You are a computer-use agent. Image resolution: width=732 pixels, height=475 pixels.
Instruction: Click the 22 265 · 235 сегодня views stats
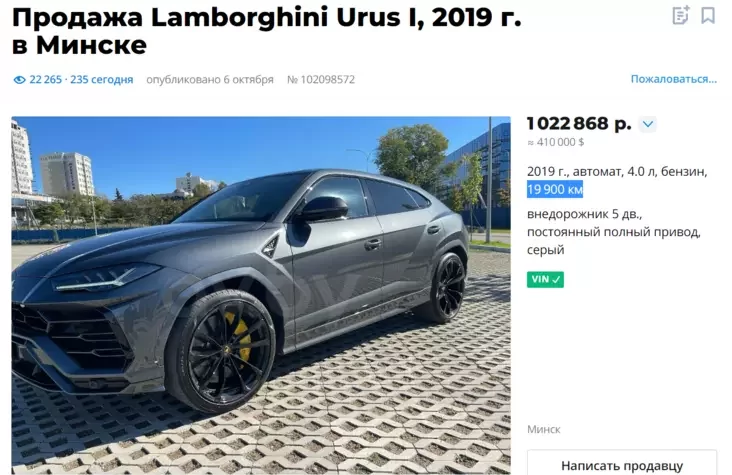click(x=81, y=80)
